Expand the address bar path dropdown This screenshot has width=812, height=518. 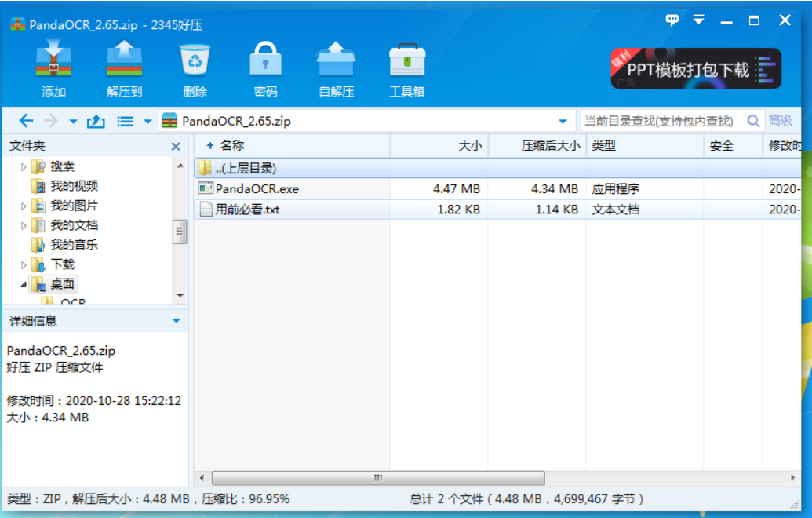coord(563,122)
